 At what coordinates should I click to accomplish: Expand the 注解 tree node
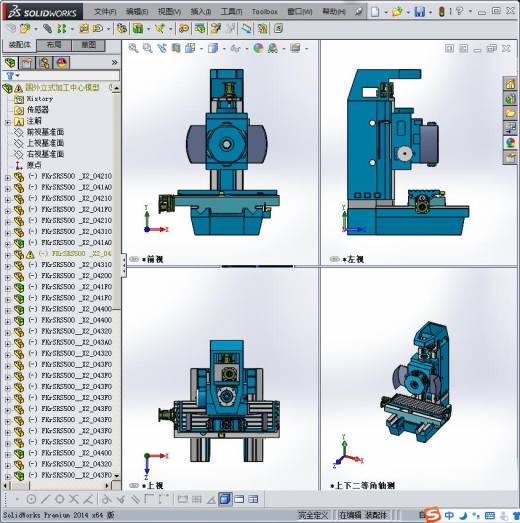tap(8, 122)
